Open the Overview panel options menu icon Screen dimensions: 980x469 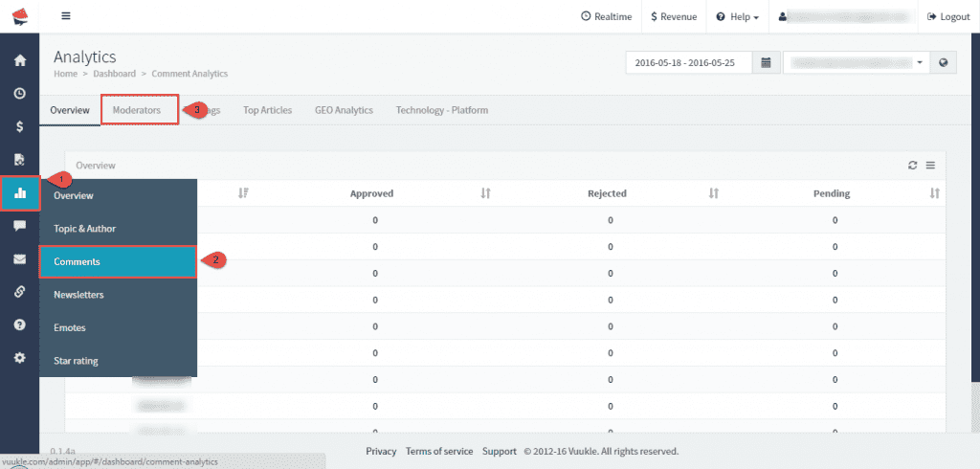[930, 166]
